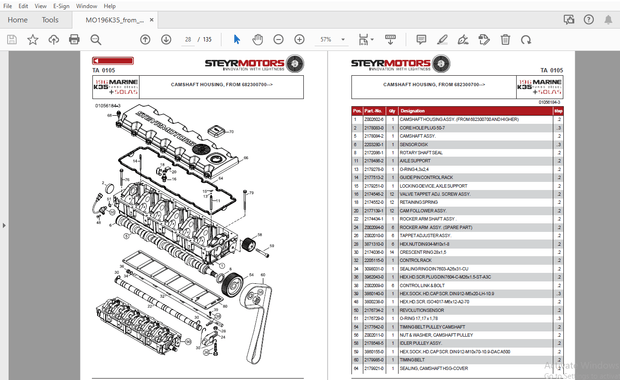Click the red back arrow button on page
The width and height of the screenshot is (620, 380).
(113, 60)
